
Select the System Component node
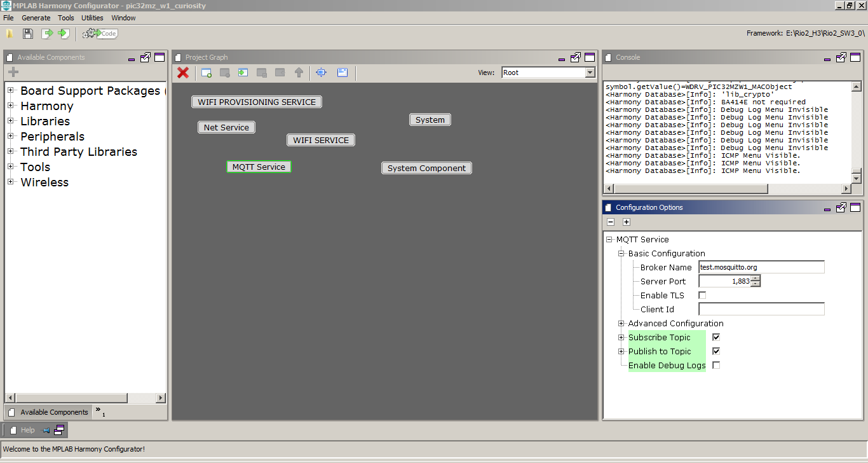coord(426,168)
